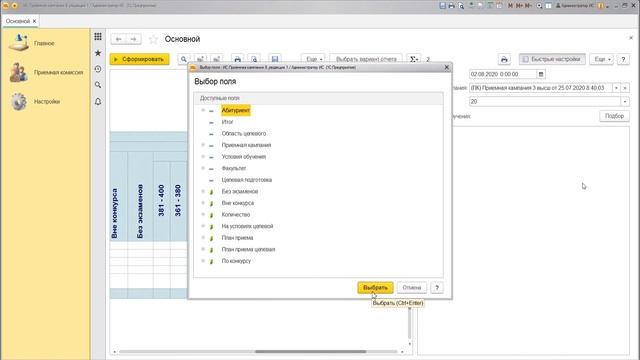The width and height of the screenshot is (640, 360).
Task: Click Отмена in the field dialog
Action: click(x=411, y=287)
